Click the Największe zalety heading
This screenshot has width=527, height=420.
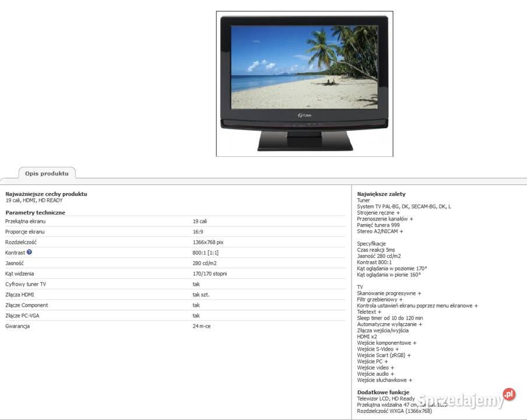click(381, 194)
